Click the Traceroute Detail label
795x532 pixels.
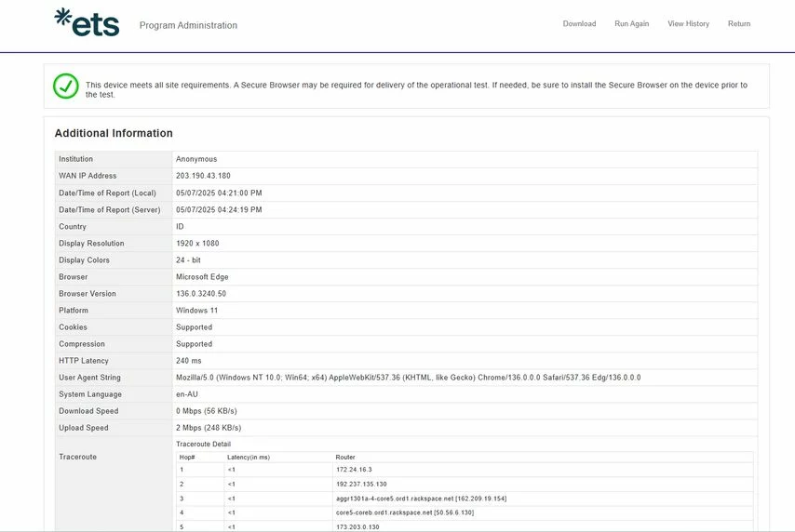click(x=203, y=445)
